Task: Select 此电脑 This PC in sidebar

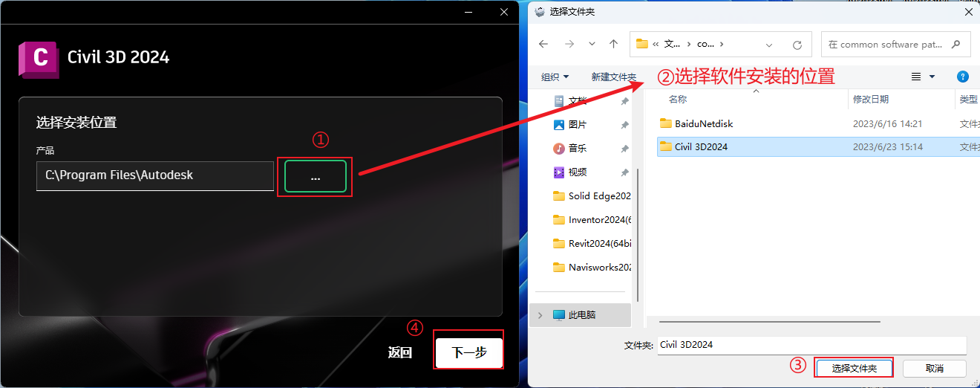Action: pyautogui.click(x=582, y=314)
